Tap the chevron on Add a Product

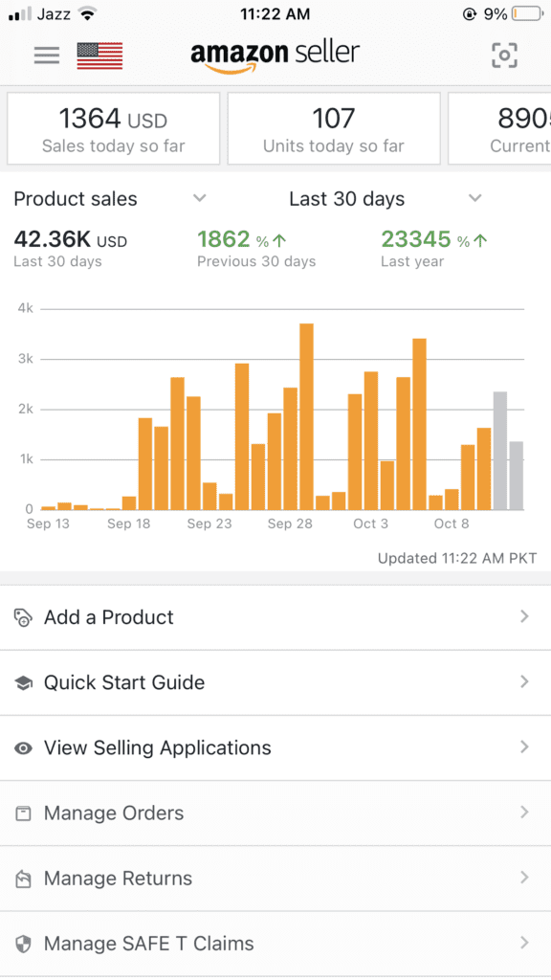[524, 617]
